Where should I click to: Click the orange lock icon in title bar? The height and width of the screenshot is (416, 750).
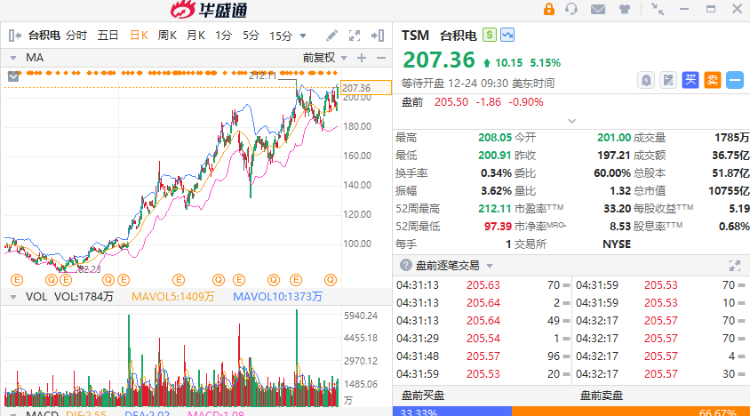[549, 9]
